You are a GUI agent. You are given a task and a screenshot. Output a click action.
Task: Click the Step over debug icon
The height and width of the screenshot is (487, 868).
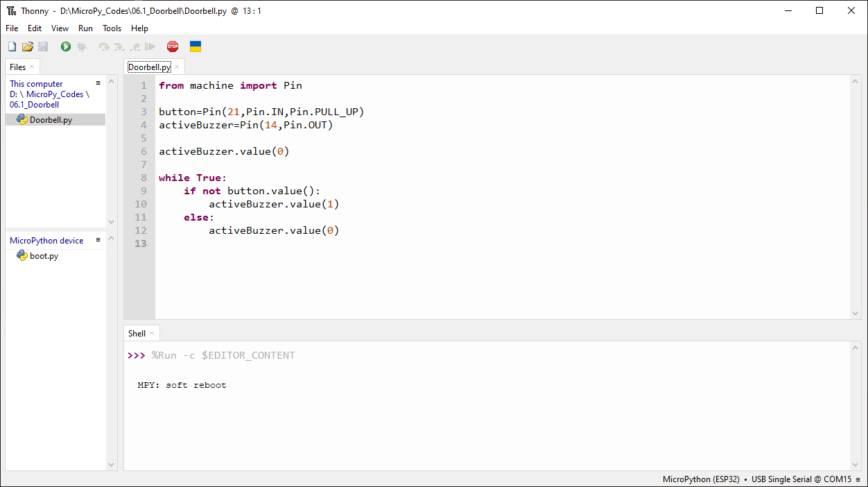[x=104, y=46]
